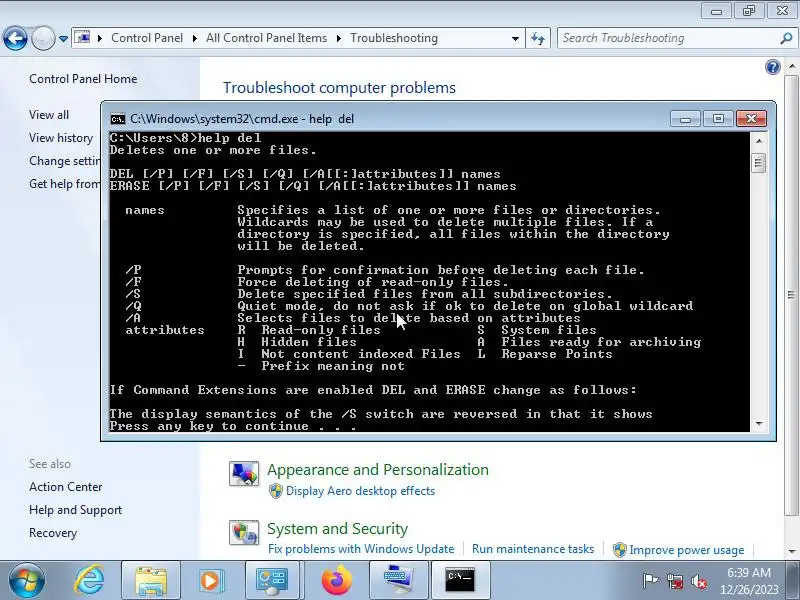Switch to Control Panel taskbar button
This screenshot has height=600, width=800.
click(271, 580)
